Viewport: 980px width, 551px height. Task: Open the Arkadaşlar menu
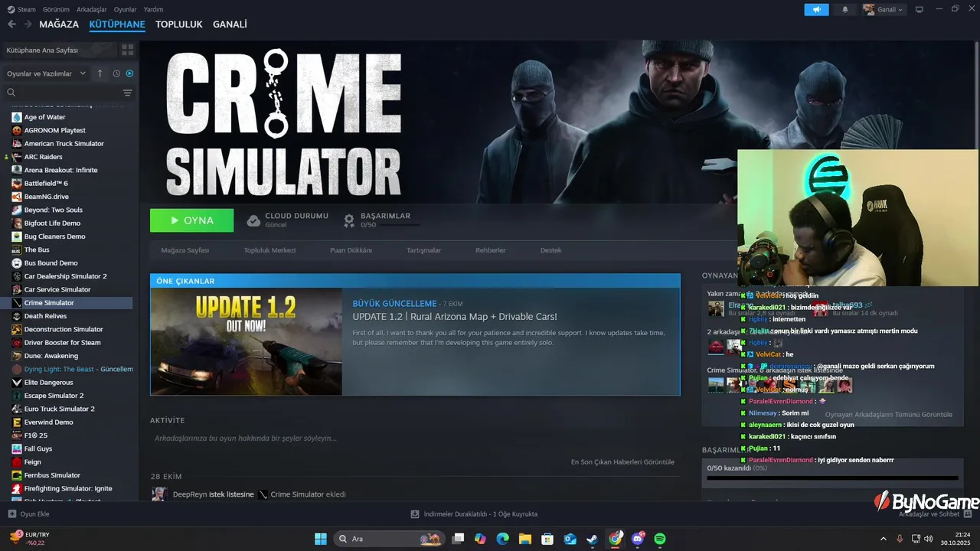pyautogui.click(x=92, y=9)
